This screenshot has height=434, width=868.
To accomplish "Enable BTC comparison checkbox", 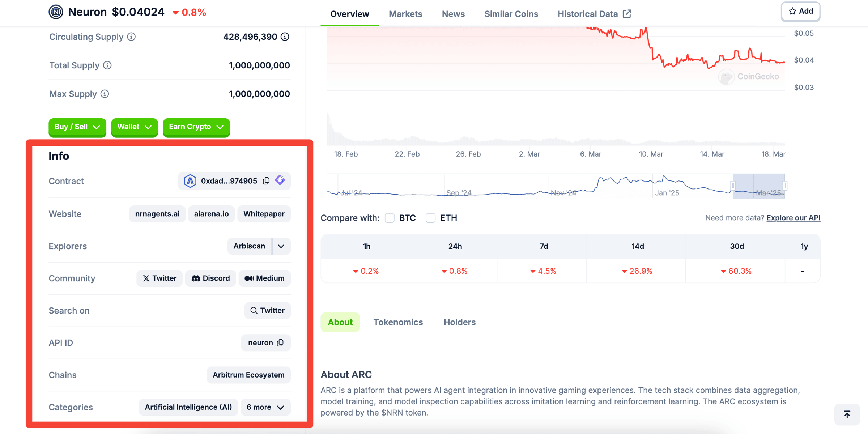I will pos(390,218).
